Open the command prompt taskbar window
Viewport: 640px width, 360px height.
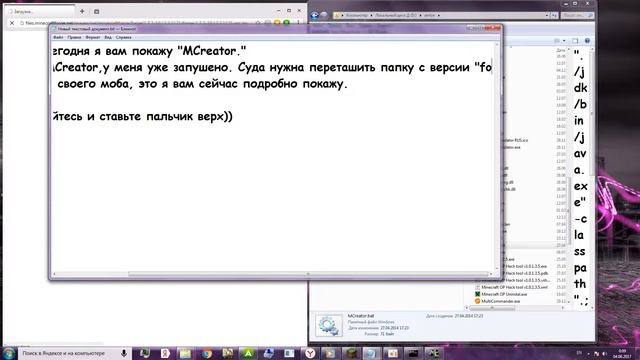click(x=413, y=353)
